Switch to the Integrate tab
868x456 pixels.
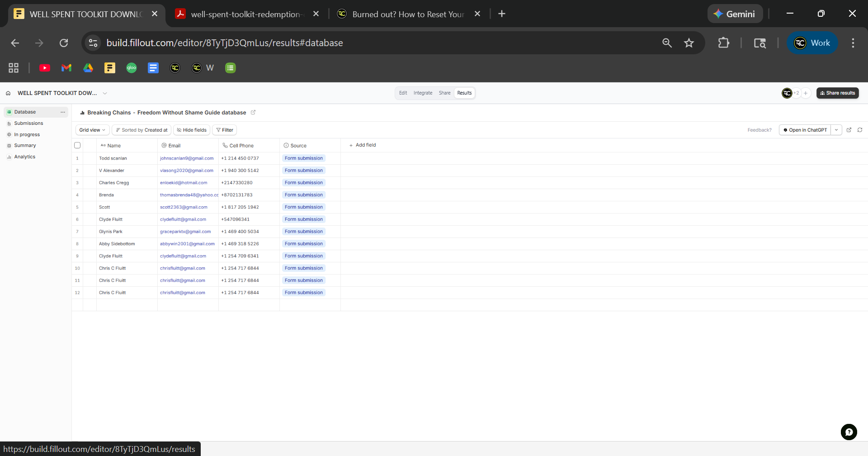tap(423, 93)
